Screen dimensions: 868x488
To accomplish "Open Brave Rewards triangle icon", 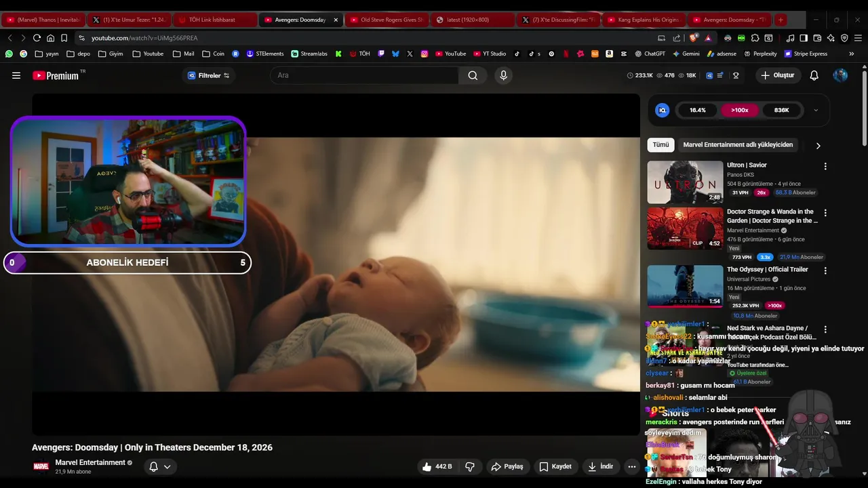I will tap(708, 38).
